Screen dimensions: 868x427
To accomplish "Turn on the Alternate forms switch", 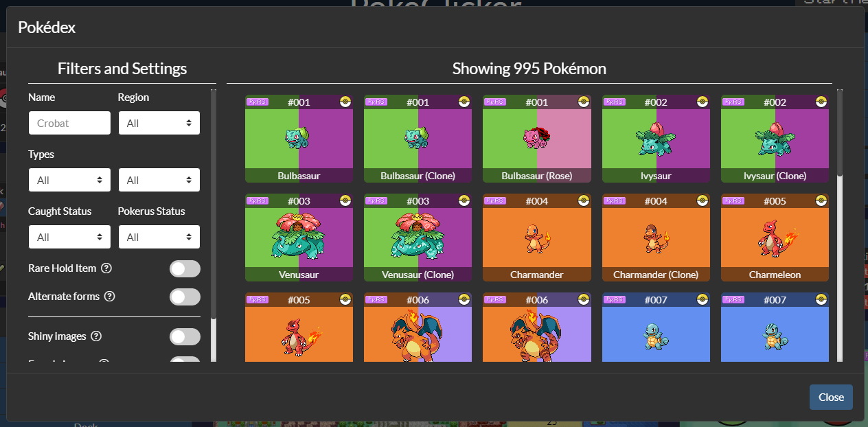I will [x=185, y=297].
